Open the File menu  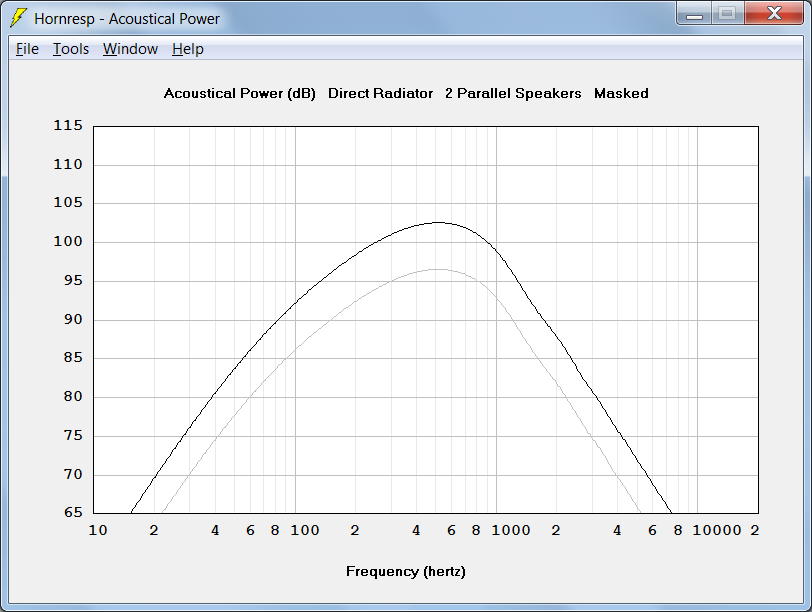click(x=27, y=49)
